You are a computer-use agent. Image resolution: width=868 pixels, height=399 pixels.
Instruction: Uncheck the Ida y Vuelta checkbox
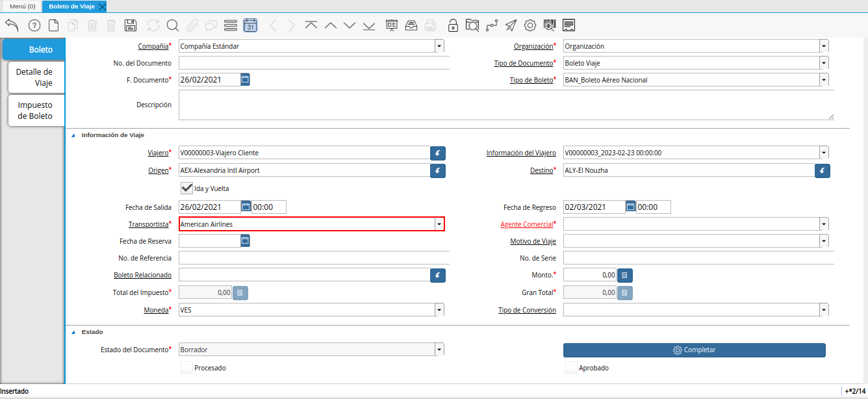[x=187, y=188]
